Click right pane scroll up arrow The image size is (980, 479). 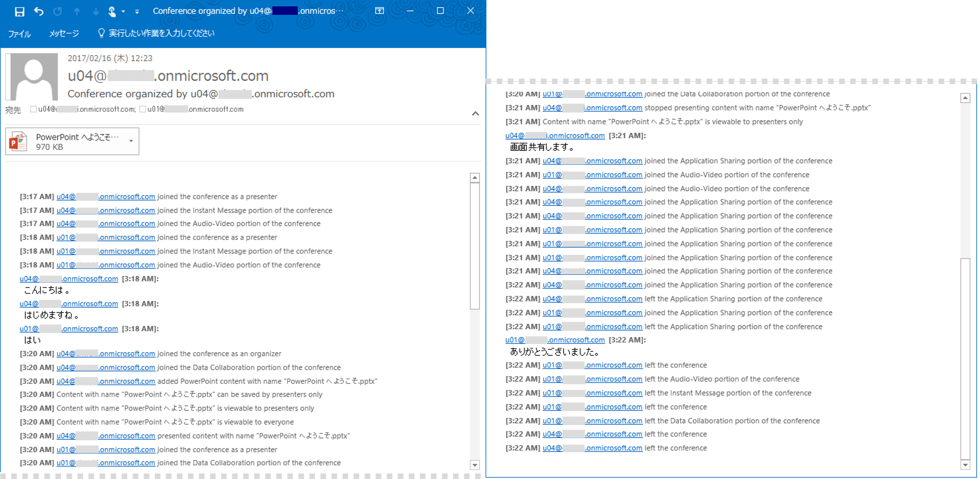[x=965, y=98]
